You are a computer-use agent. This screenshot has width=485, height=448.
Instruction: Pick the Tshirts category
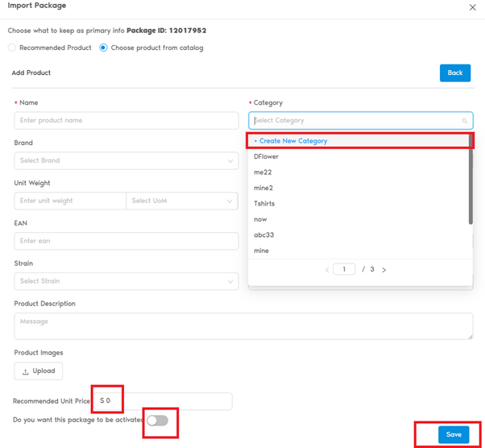click(359, 204)
